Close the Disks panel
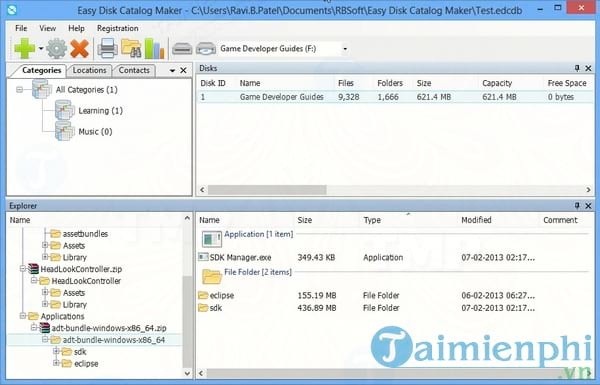The width and height of the screenshot is (600, 385). point(589,69)
